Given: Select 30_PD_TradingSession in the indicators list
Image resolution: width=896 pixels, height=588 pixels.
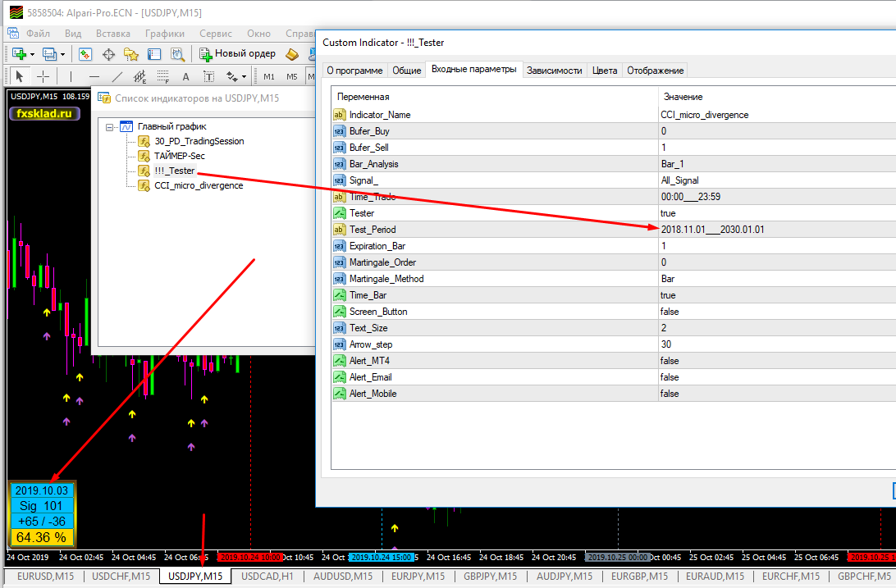Looking at the screenshot, I should click(x=199, y=141).
